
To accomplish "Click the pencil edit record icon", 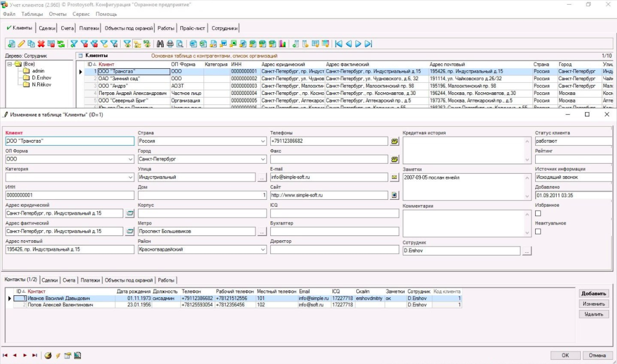I will (21, 44).
